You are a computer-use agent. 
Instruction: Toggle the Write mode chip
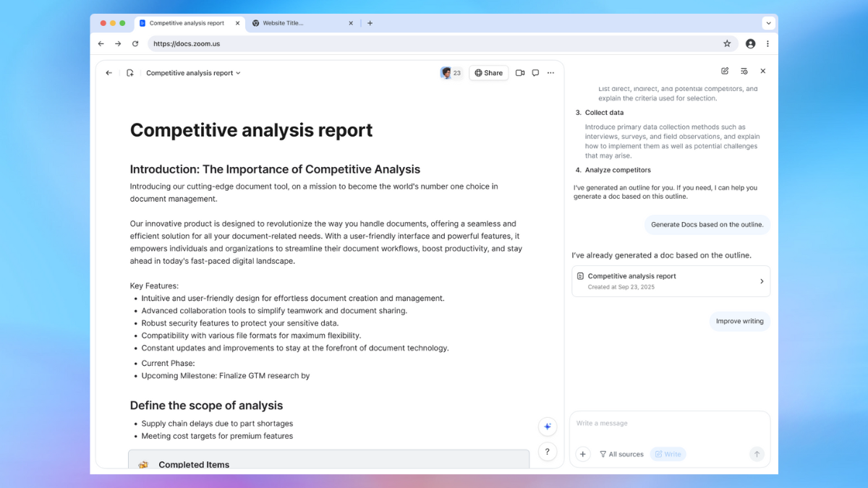pos(668,454)
